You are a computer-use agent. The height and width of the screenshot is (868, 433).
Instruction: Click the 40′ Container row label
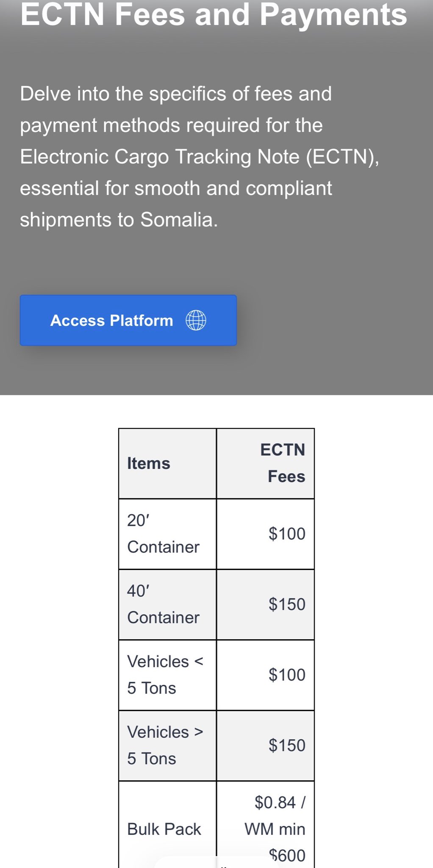click(163, 604)
